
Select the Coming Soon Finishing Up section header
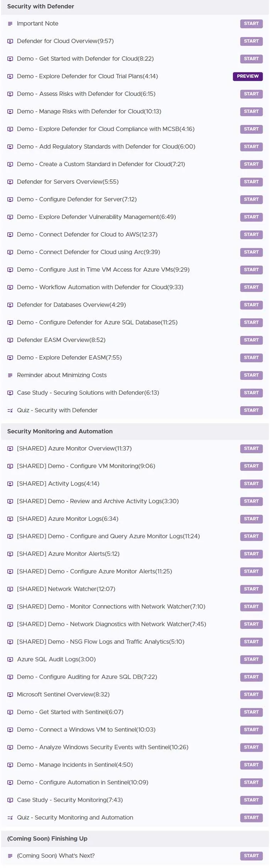pyautogui.click(x=135, y=839)
